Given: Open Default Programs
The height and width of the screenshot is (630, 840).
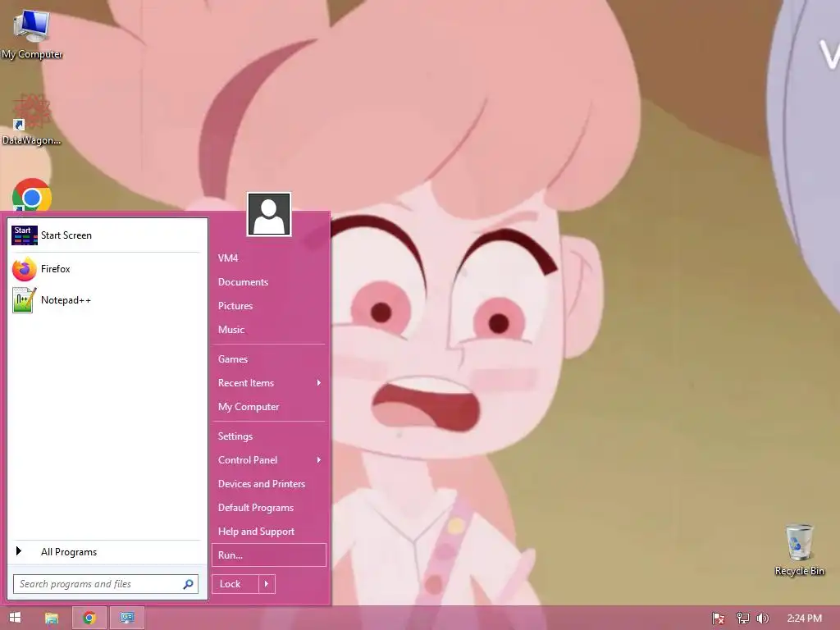Looking at the screenshot, I should coord(269,507).
